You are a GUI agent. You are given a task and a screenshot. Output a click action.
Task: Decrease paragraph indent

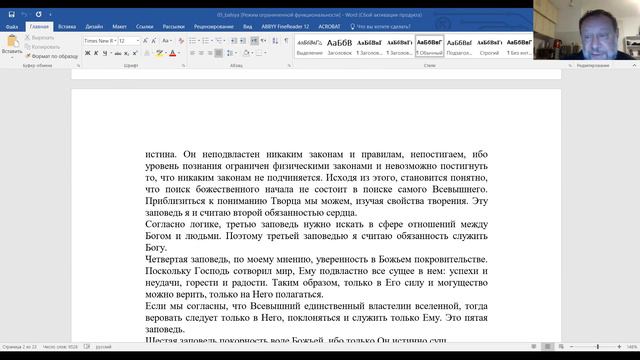click(234, 41)
